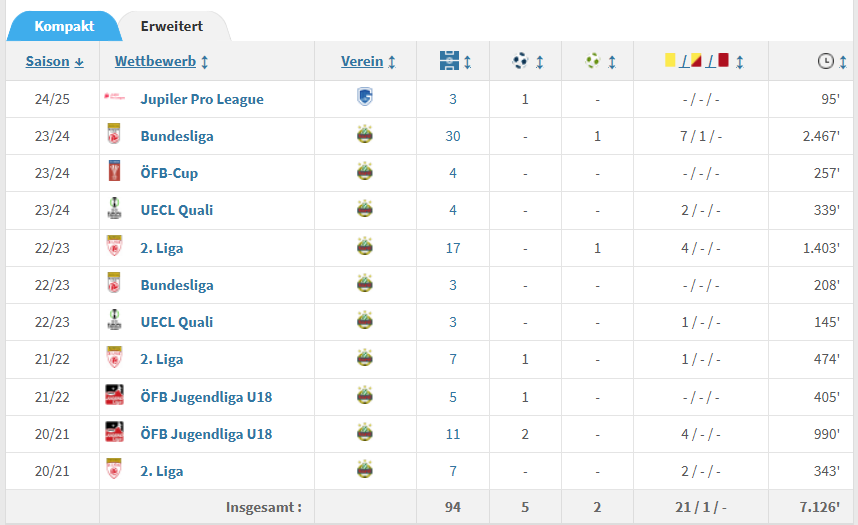Screen dimensions: 858x525
Task: Switch to the Erweitert tab
Action: [x=172, y=26]
